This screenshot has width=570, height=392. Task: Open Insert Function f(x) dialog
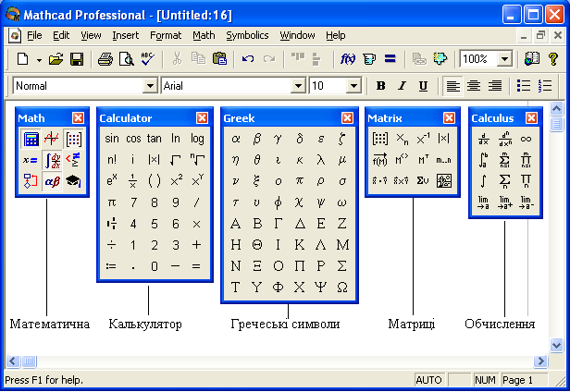coord(348,59)
